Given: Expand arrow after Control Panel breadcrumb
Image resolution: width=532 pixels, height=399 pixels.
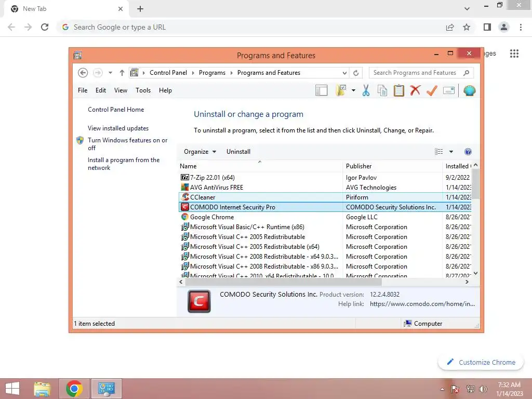Looking at the screenshot, I should coord(193,73).
